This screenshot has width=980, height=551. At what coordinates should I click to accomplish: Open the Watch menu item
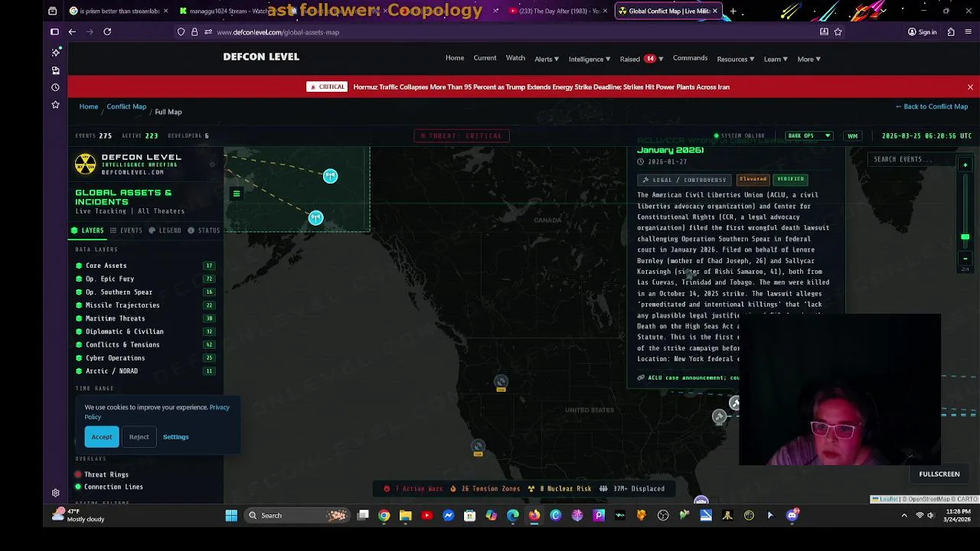click(515, 58)
